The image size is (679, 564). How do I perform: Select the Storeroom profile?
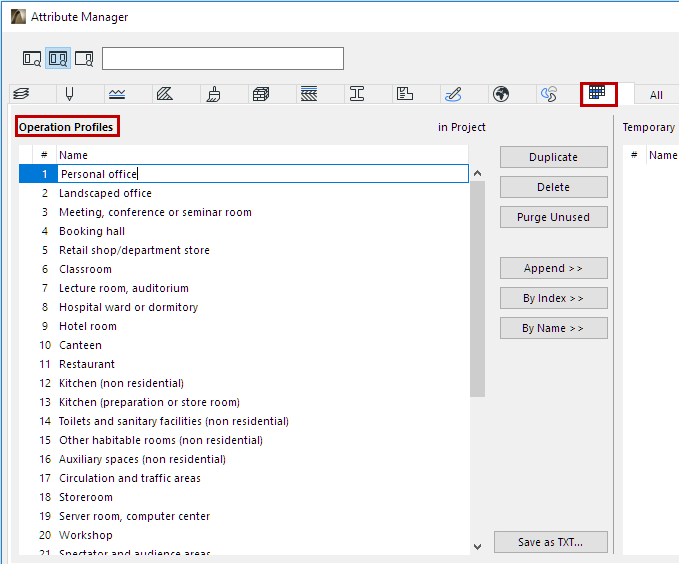[x=244, y=497]
